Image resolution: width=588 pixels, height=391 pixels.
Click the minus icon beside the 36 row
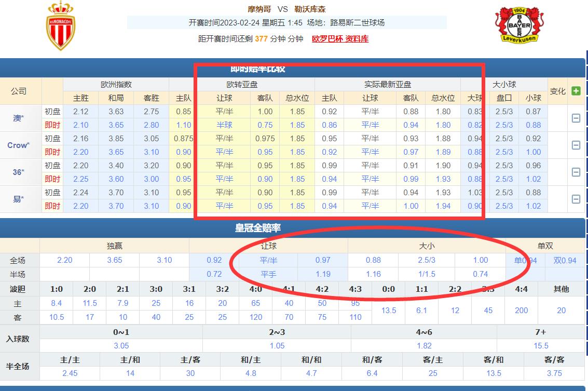coord(576,172)
